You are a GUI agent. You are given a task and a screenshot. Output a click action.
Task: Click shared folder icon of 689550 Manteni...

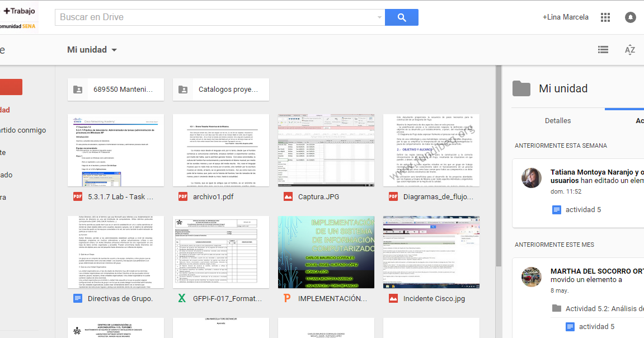pyautogui.click(x=78, y=90)
